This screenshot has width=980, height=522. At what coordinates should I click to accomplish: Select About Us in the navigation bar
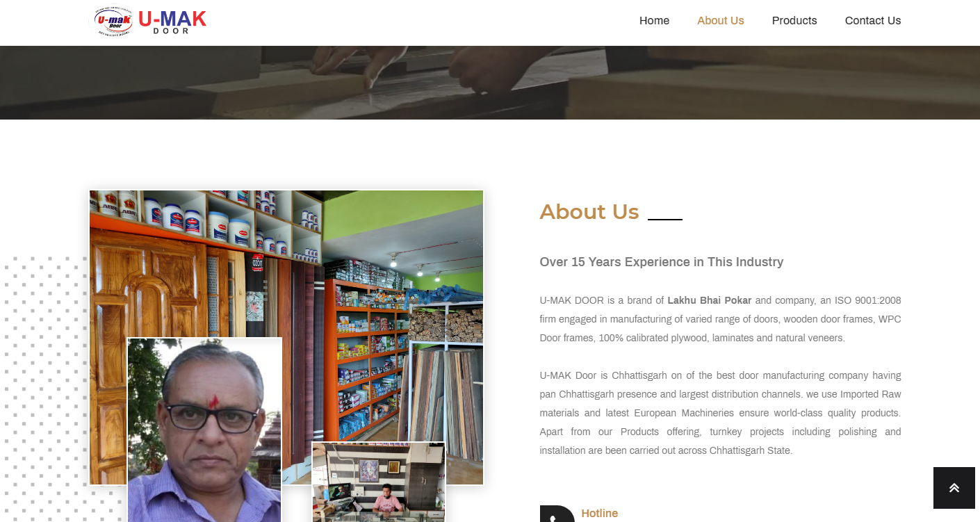tap(721, 21)
